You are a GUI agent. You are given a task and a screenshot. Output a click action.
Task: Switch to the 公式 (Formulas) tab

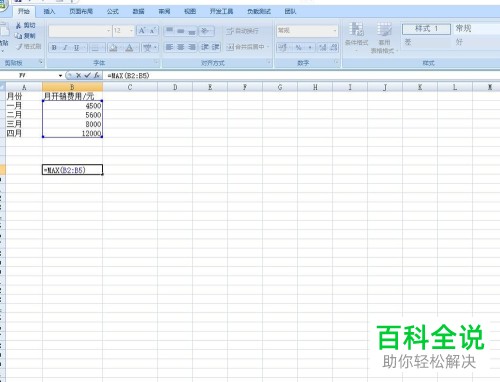[x=113, y=11]
